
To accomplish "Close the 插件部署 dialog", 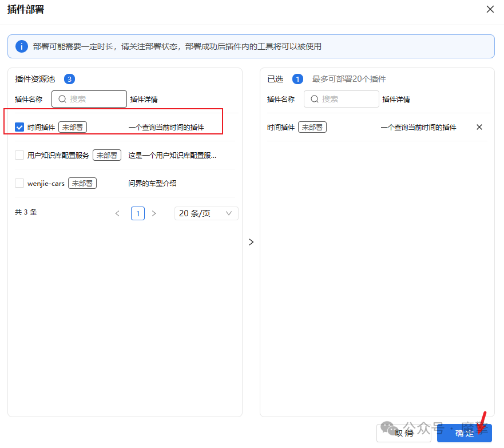I will pyautogui.click(x=490, y=9).
